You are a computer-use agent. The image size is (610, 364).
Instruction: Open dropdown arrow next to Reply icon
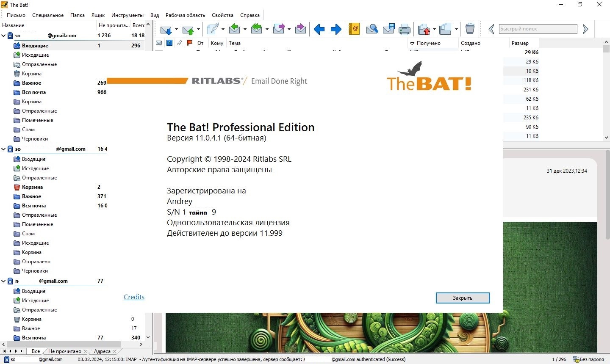245,29
